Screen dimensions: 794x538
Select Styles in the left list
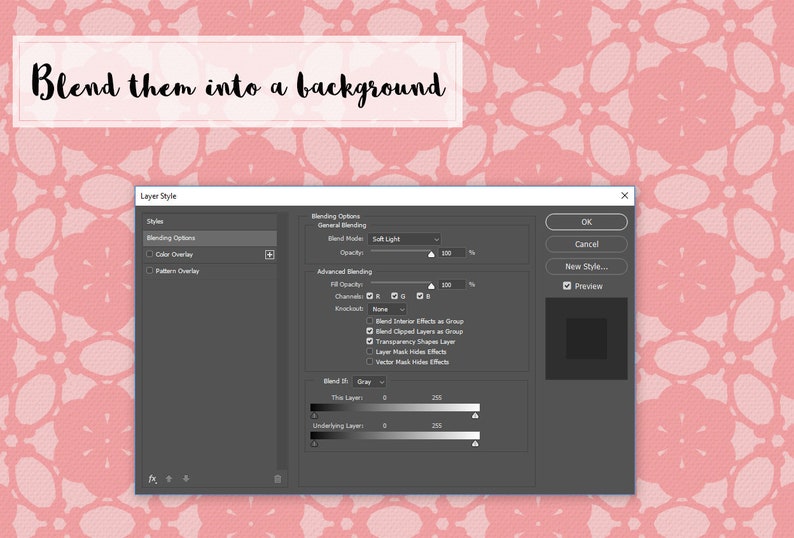point(210,221)
